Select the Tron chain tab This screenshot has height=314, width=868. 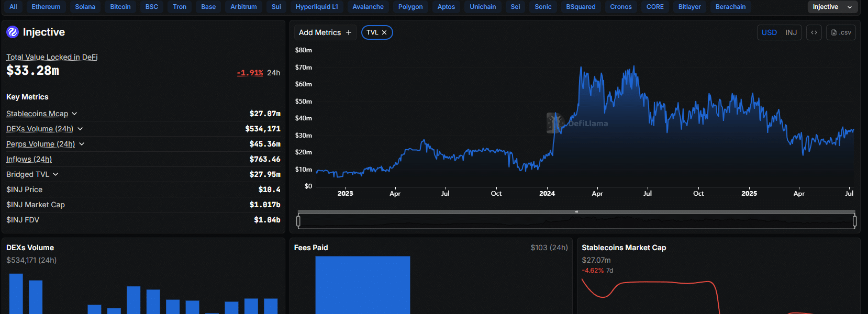[x=180, y=7]
